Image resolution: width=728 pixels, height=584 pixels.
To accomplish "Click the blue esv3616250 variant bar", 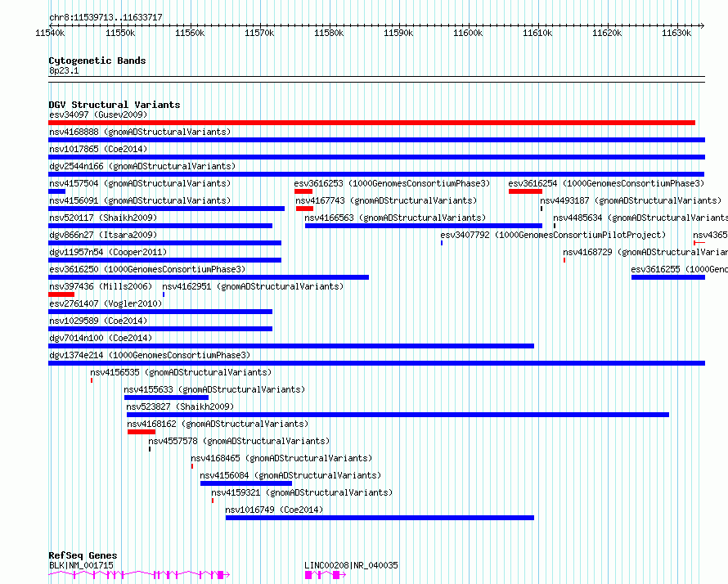I will [209, 277].
